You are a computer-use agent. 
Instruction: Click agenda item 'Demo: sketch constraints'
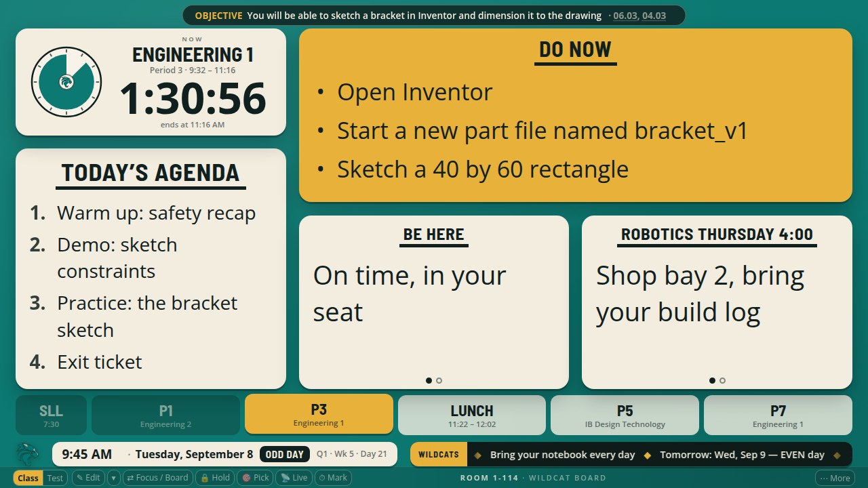117,258
